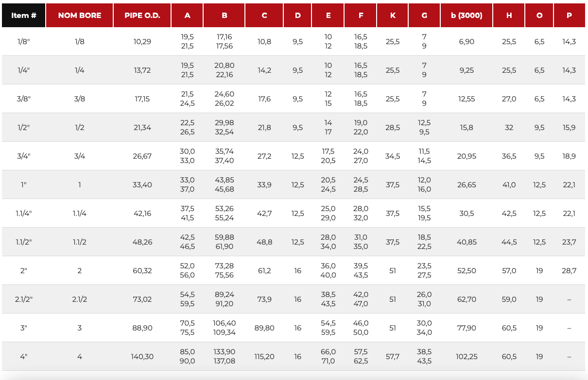Select the 1.1/2" item cell
The width and height of the screenshot is (588, 380).
[24, 242]
